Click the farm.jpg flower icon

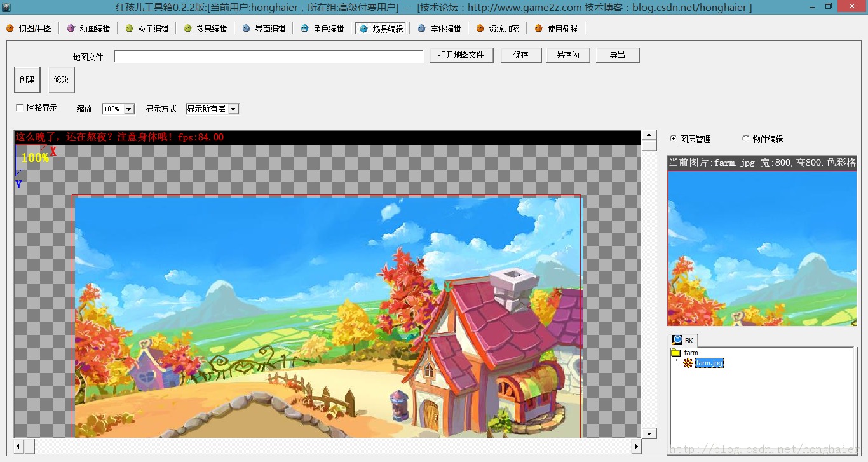tap(688, 363)
